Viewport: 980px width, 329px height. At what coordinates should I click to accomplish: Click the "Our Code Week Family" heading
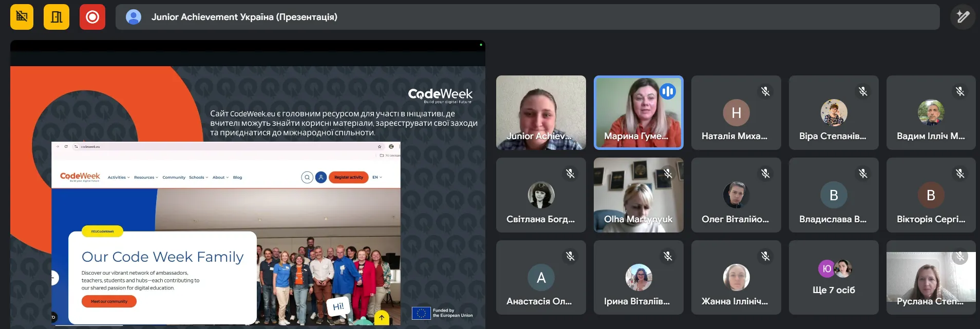163,257
